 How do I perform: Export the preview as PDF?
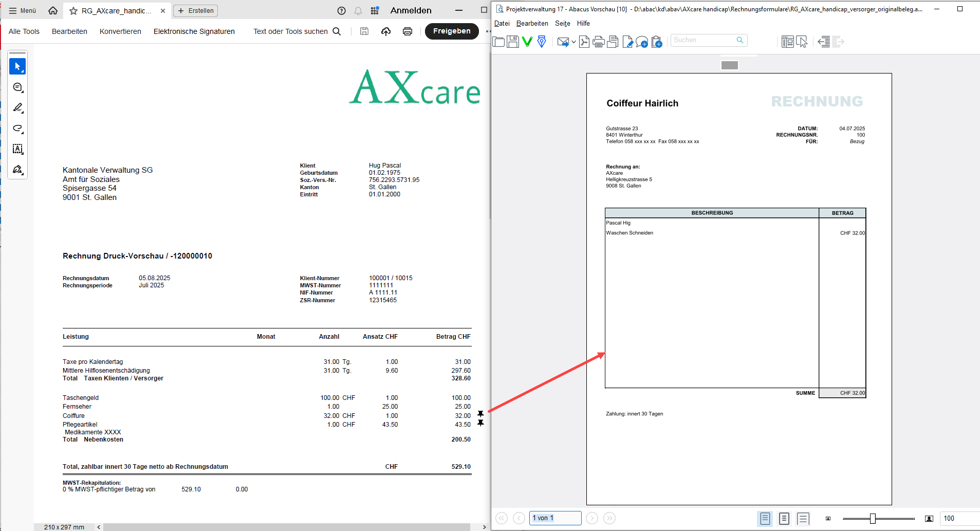tap(584, 42)
